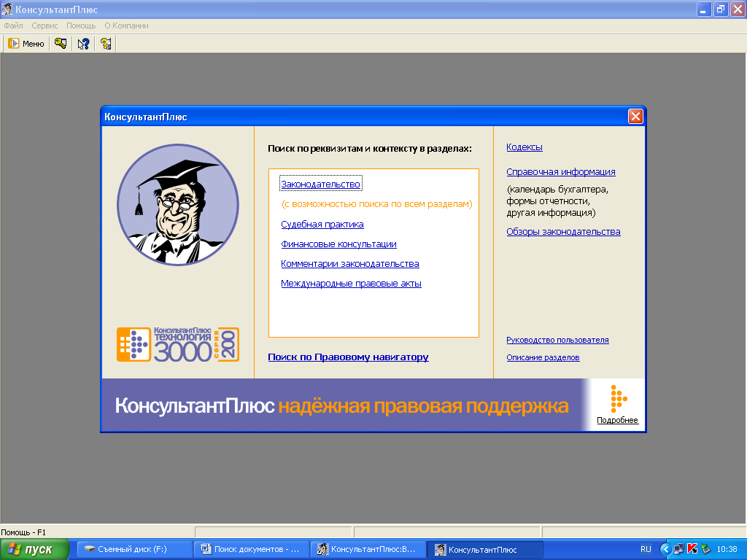Click the keys icon in the toolbar
Image resolution: width=747 pixels, height=560 pixels.
click(x=61, y=44)
